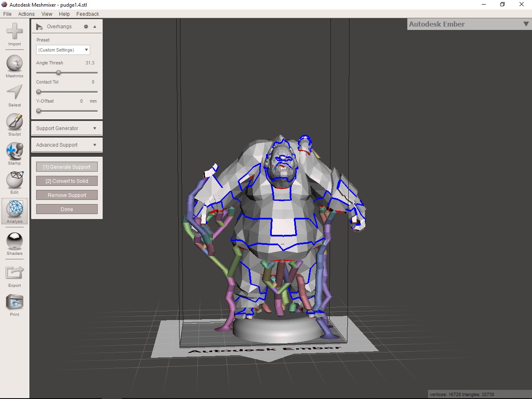Click the Y-Offset value field

(x=81, y=101)
